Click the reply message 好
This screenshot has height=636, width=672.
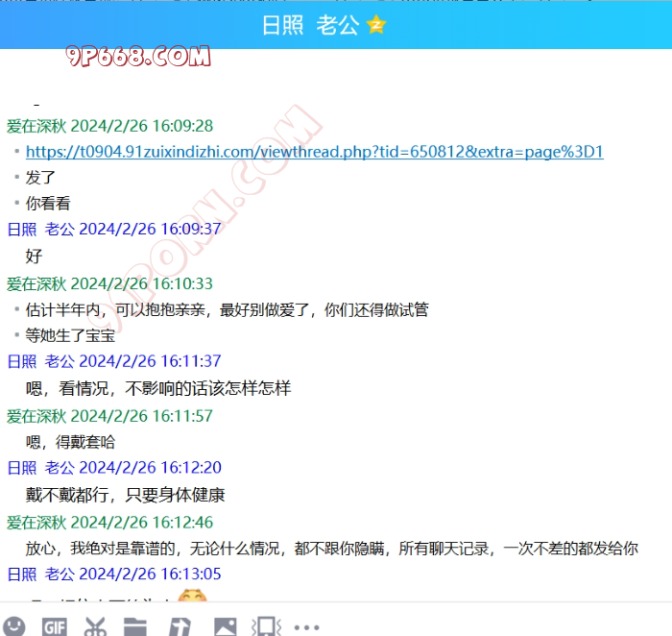coord(35,257)
